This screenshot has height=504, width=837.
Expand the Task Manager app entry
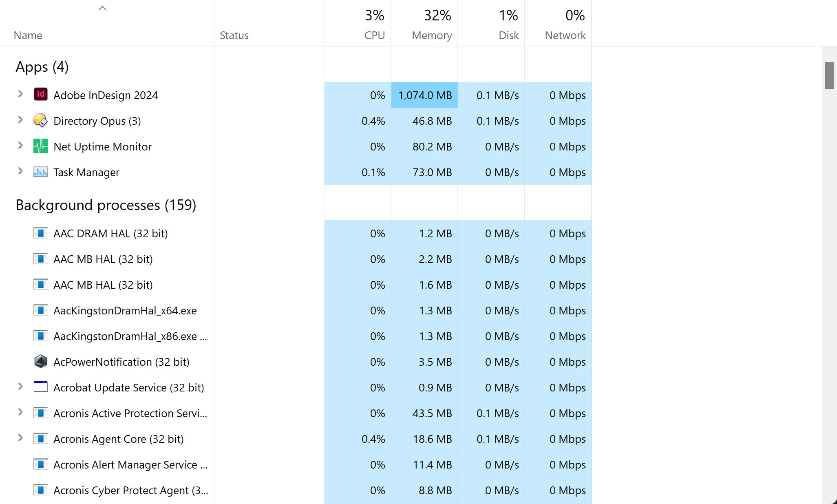pos(20,171)
